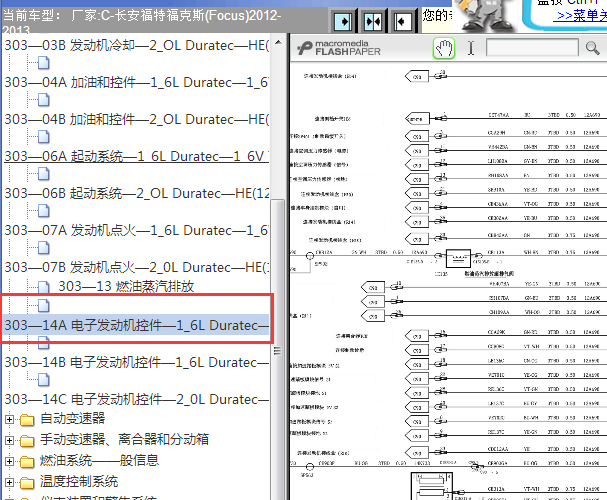Select 303—07B 发动机点火 tree entry
607x500 pixels.
click(x=136, y=267)
